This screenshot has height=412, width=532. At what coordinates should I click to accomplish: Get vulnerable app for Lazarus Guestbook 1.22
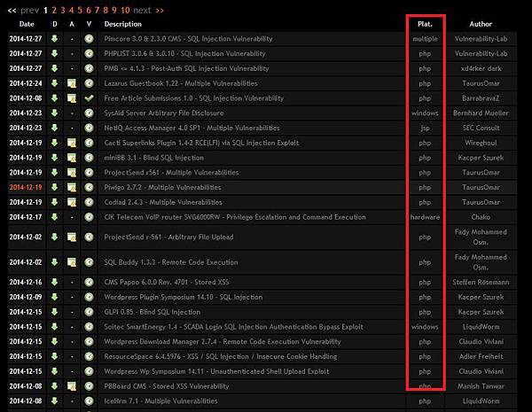click(72, 83)
